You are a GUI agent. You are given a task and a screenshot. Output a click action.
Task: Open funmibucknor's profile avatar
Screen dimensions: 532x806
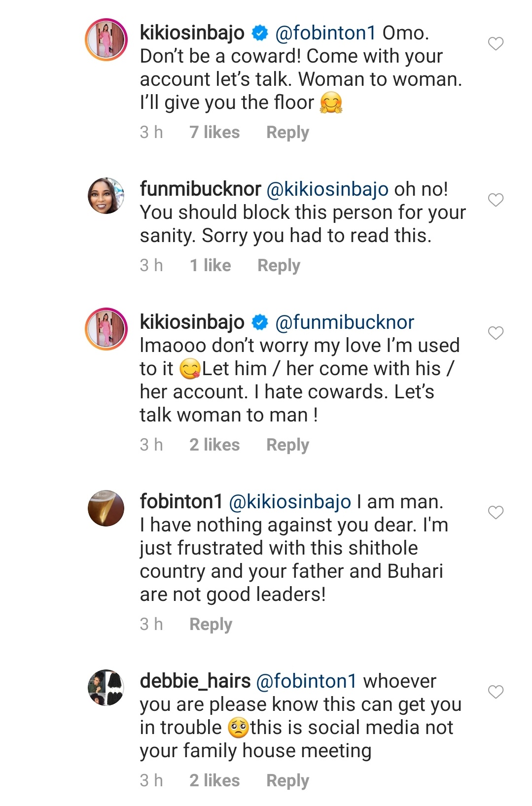pos(106,196)
